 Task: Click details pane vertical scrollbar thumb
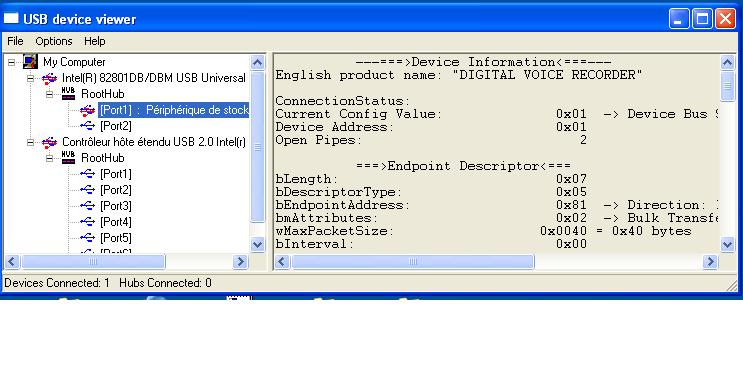(727, 86)
